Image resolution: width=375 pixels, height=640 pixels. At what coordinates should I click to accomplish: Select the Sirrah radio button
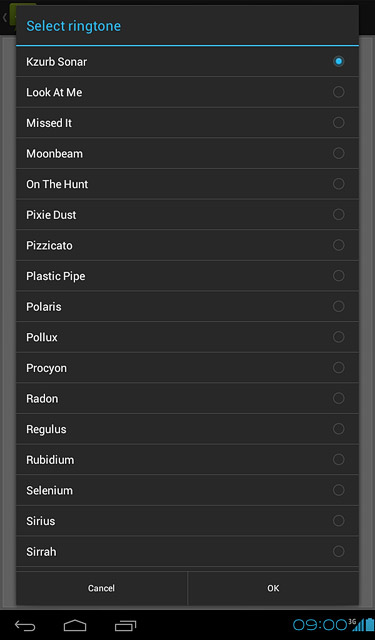pos(338,552)
